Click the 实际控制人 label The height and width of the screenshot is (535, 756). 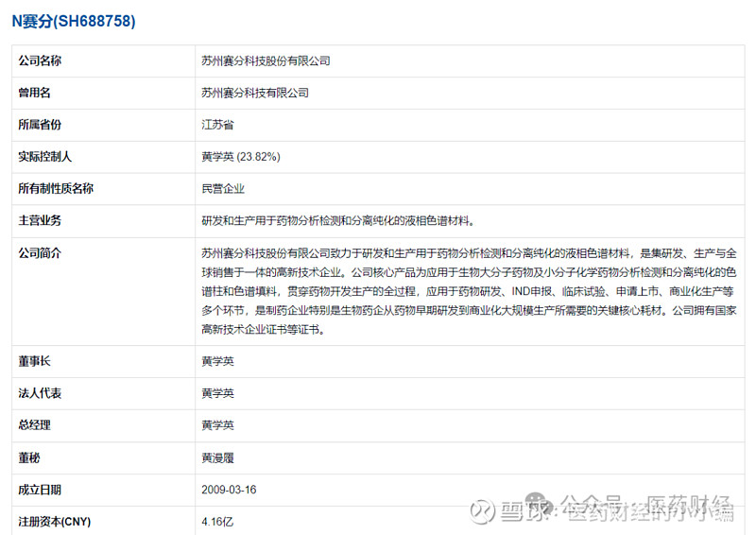pyautogui.click(x=44, y=156)
